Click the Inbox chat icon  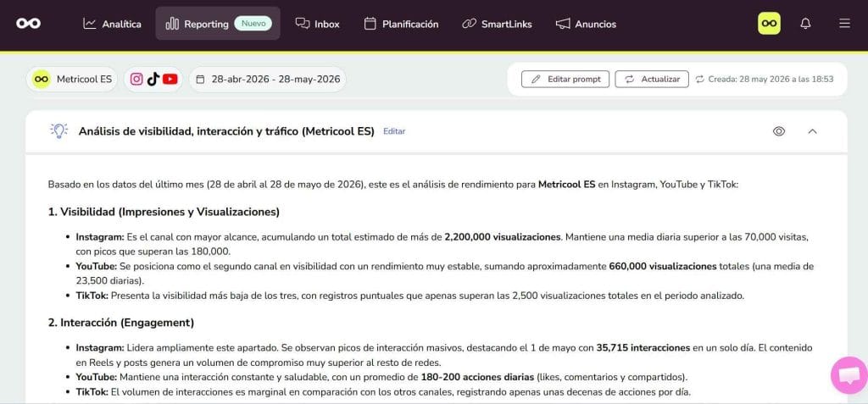click(x=303, y=23)
